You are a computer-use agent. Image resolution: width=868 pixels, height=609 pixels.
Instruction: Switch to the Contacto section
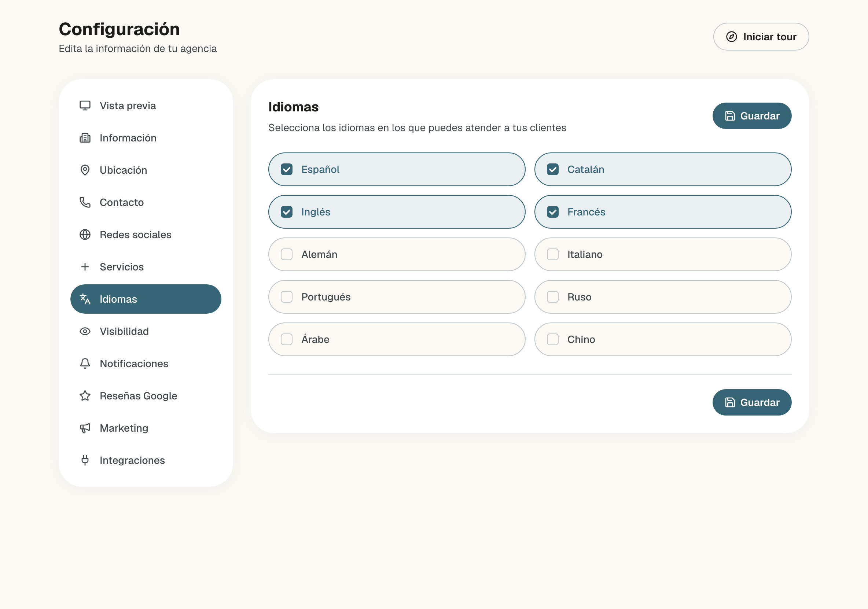point(146,202)
